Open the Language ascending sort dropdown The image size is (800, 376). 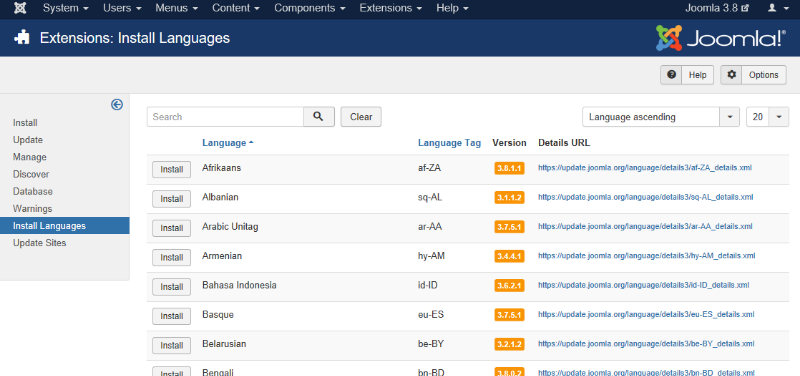point(661,117)
